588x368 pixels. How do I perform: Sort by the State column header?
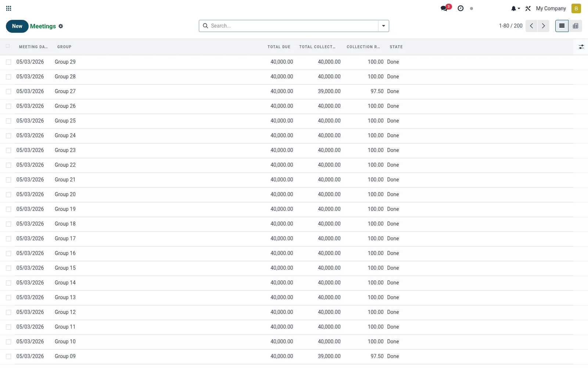(396, 47)
